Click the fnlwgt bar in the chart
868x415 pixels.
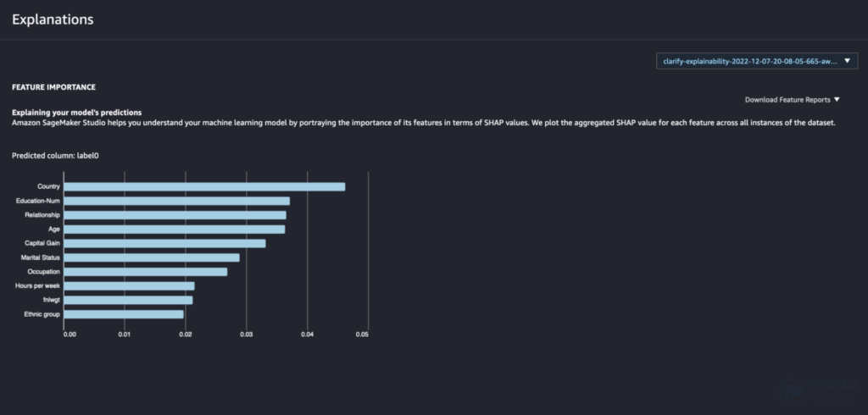(128, 300)
